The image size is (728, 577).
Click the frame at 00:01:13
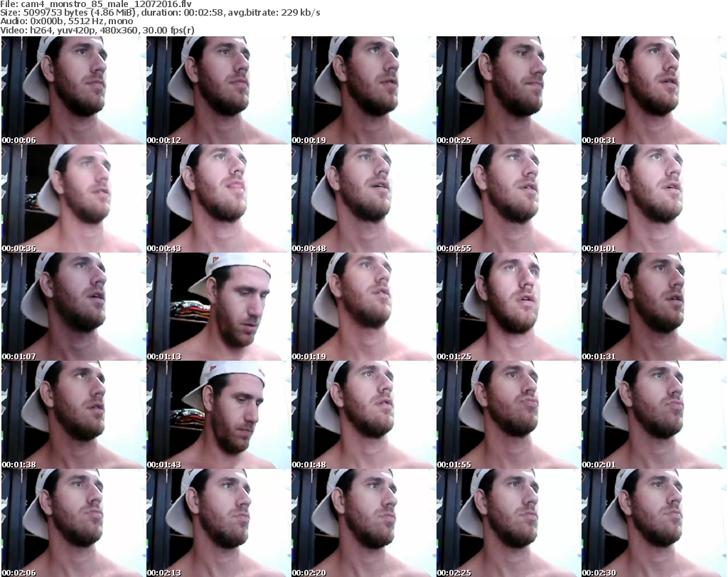click(x=218, y=307)
